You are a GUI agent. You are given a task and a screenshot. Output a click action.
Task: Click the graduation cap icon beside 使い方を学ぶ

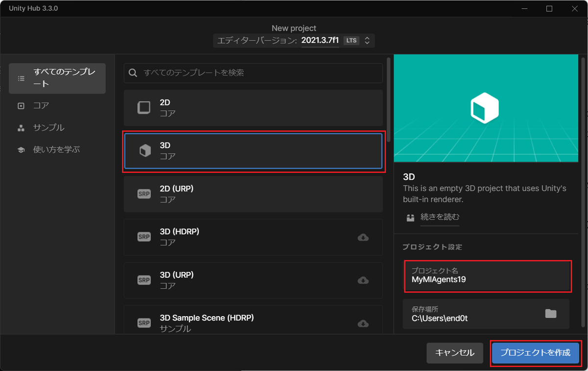[x=21, y=150]
